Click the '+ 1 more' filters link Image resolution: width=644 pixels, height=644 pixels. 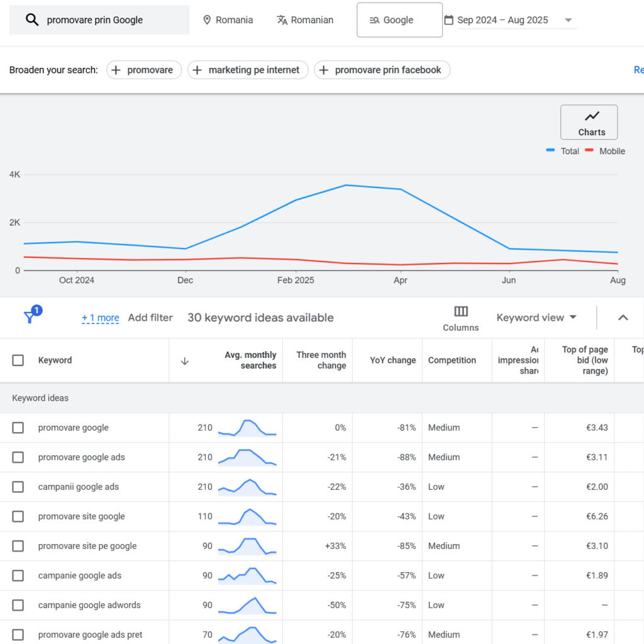tap(100, 318)
